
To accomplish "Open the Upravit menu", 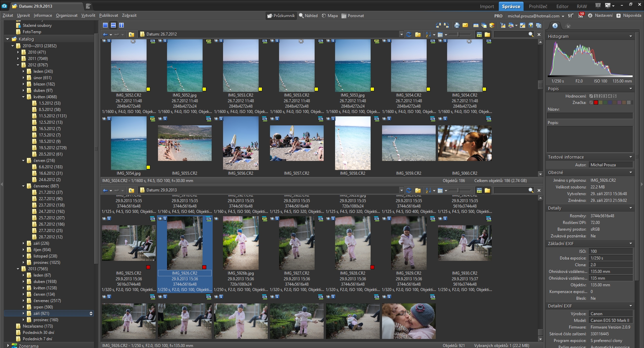I will 23,15.
